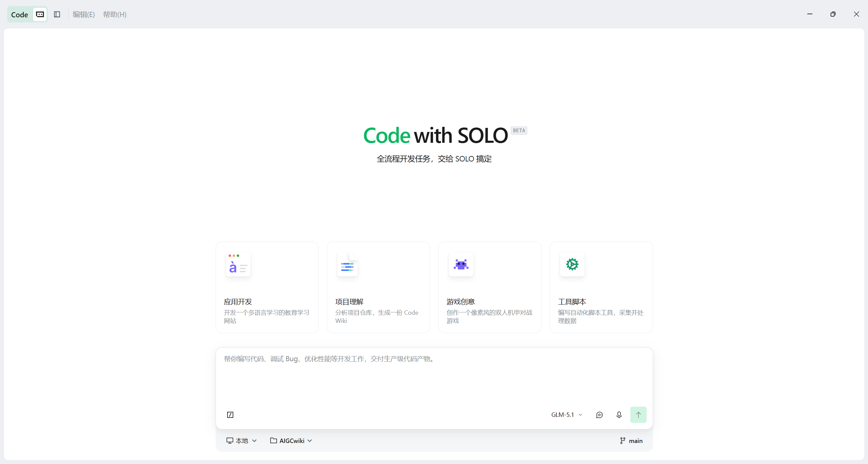This screenshot has height=464, width=868.
Task: Click the chat history bubble icon
Action: pyautogui.click(x=599, y=414)
